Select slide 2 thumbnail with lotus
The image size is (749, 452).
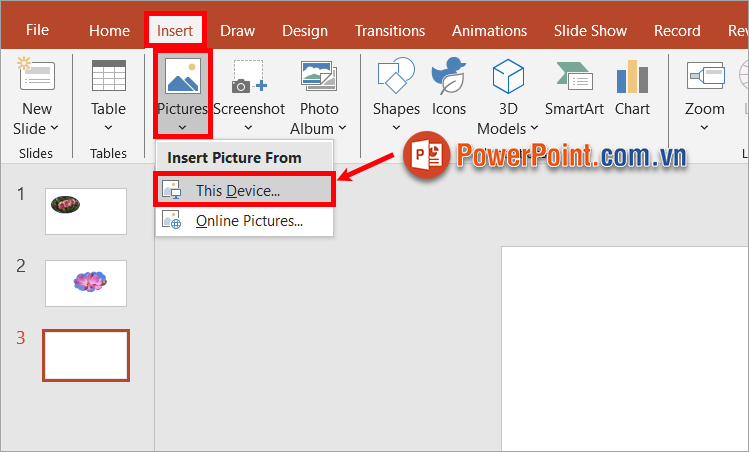86,283
